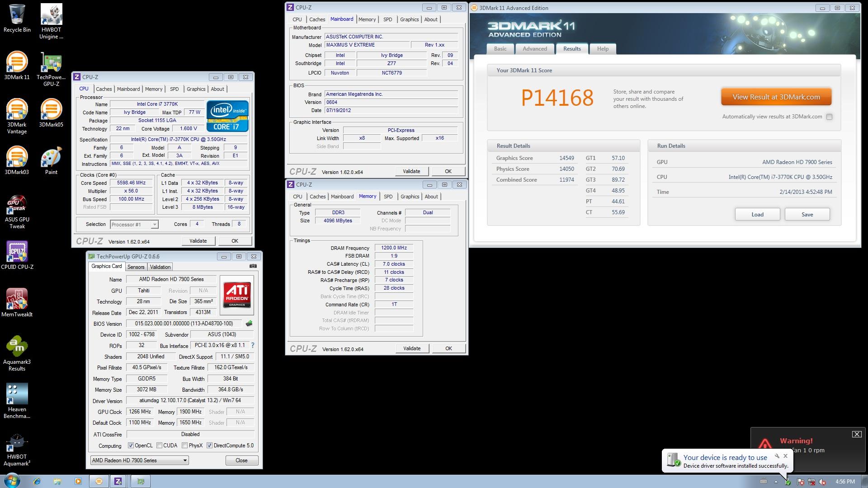Switch to GPU-Z taskbar button
Screen dimensions: 868x488
click(x=141, y=481)
